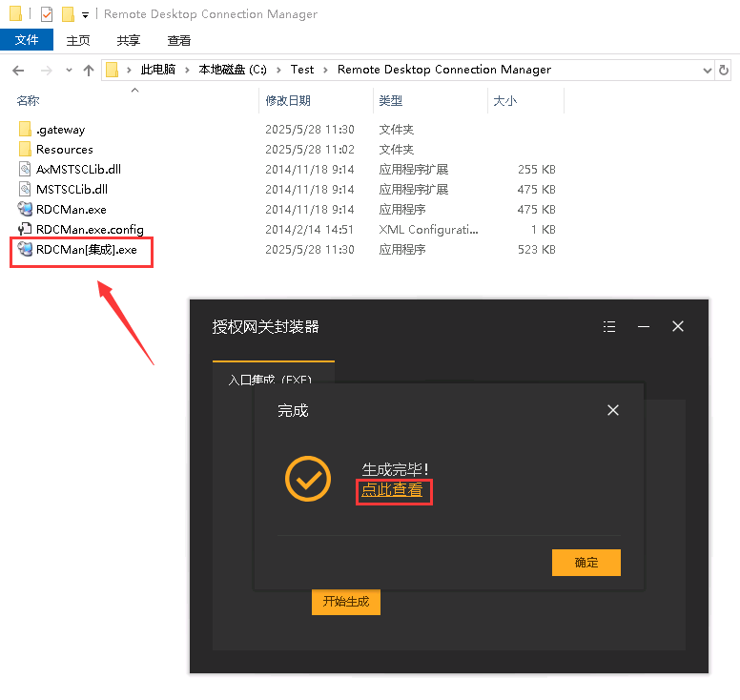This screenshot has width=740, height=700.
Task: Select the RDCMan.exe application icon
Action: point(25,209)
